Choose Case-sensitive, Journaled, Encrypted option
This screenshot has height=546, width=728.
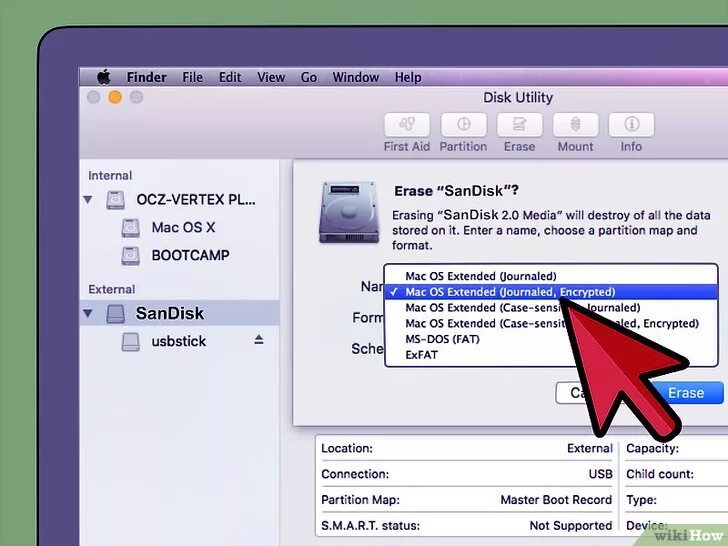(551, 324)
